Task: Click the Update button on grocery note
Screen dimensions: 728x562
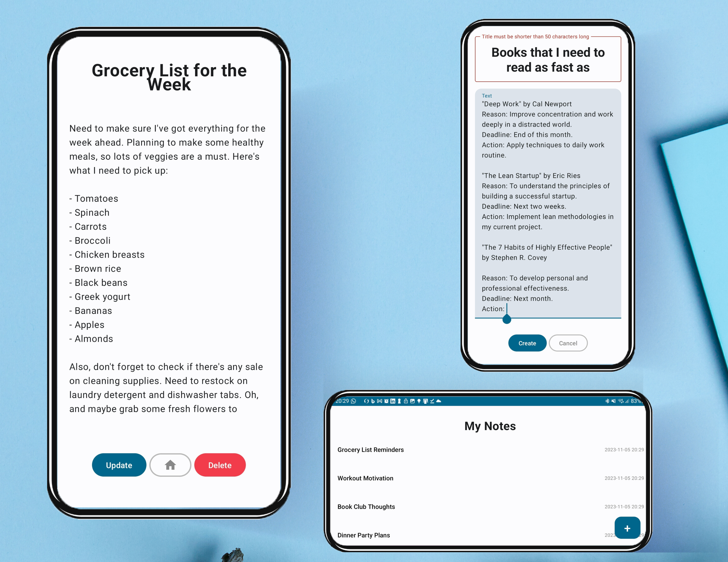Action: coord(119,465)
